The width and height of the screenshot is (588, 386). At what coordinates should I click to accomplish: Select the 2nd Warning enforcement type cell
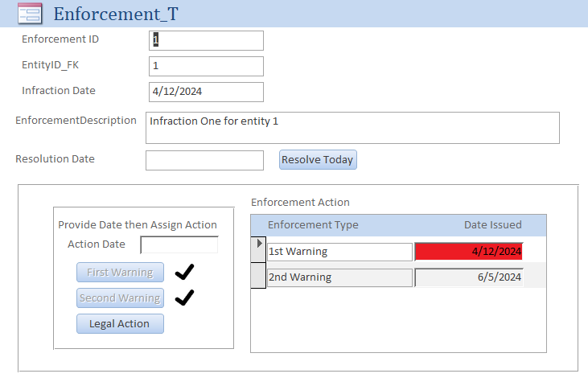click(x=339, y=277)
